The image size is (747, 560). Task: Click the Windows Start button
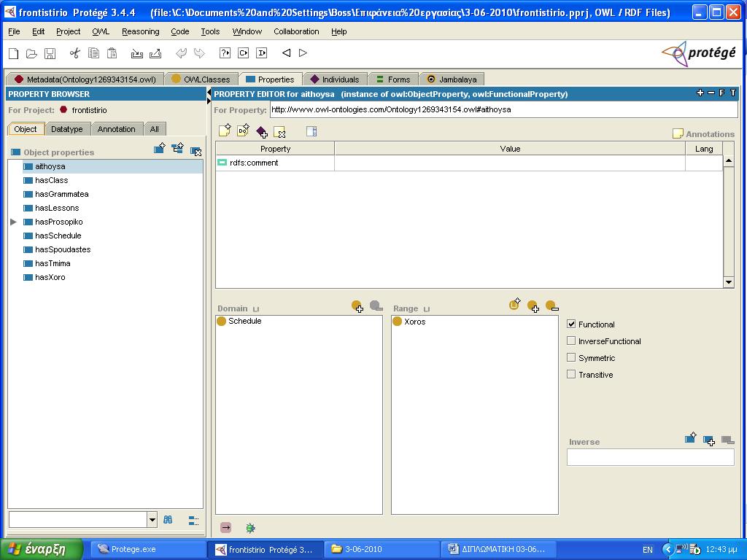click(x=41, y=549)
